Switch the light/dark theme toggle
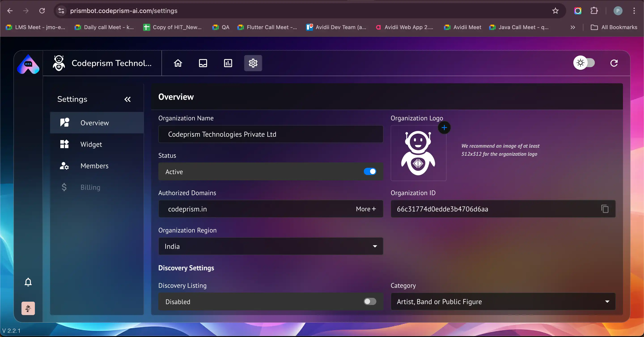Screen dimensions: 644x337 (x=584, y=63)
